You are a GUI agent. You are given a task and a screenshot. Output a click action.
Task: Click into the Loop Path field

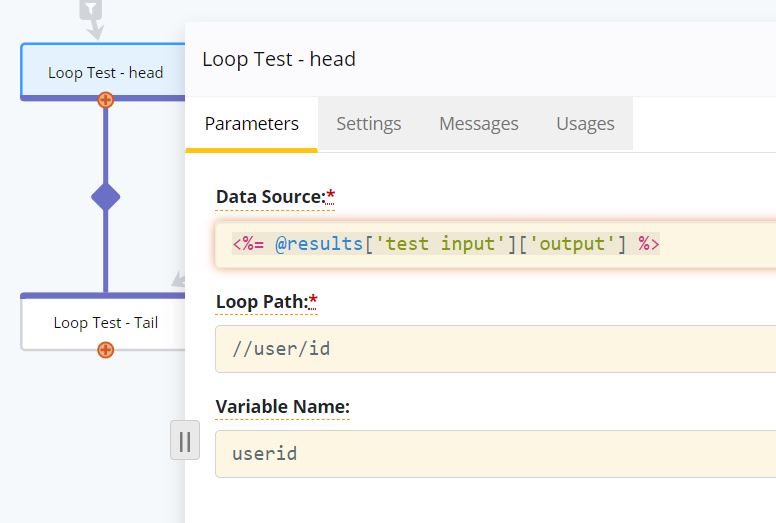pos(500,349)
